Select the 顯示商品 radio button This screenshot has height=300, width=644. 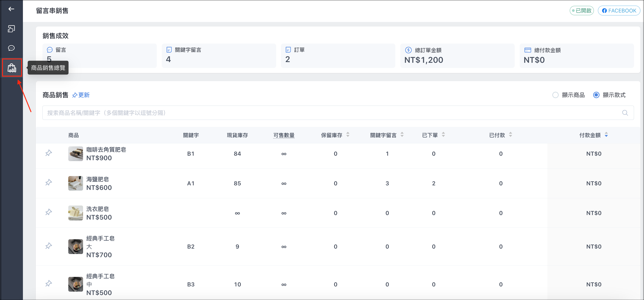point(555,95)
